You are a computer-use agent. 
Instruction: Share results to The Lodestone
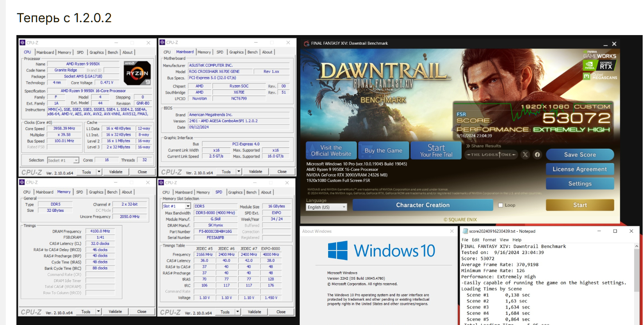point(491,155)
